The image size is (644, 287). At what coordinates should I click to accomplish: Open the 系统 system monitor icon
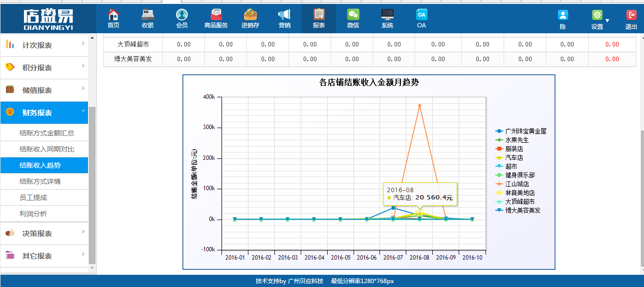click(387, 15)
